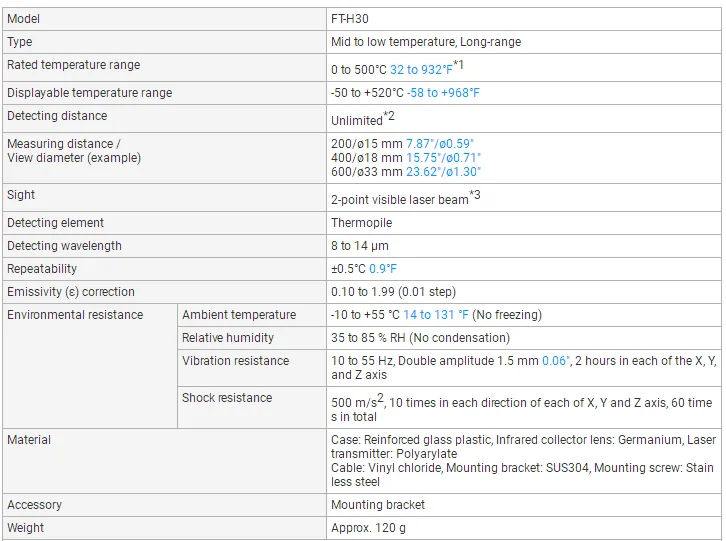Click the 'Rated temperature range' label
The image size is (726, 541).
coord(74,65)
